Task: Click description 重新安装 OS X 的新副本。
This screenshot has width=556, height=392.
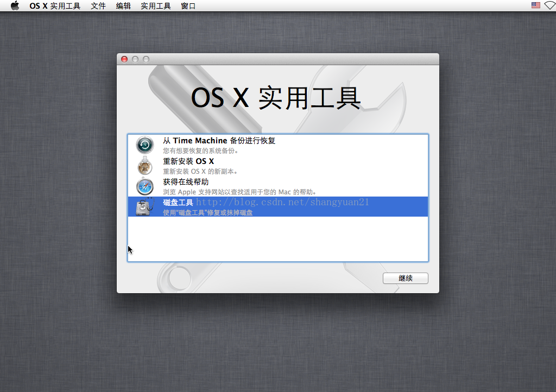Action: click(200, 172)
